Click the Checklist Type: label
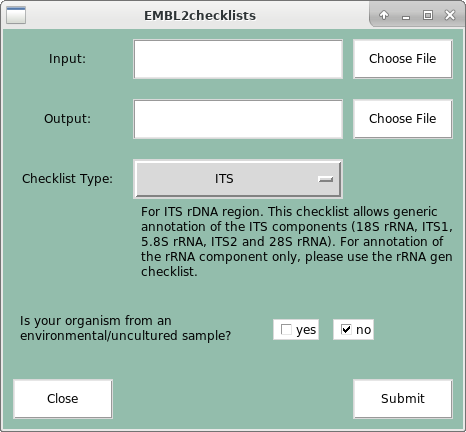 coord(67,179)
